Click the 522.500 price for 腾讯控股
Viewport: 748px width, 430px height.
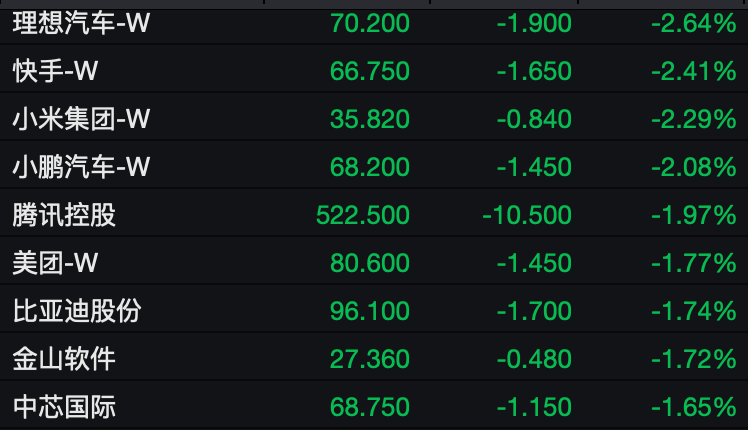coord(363,215)
